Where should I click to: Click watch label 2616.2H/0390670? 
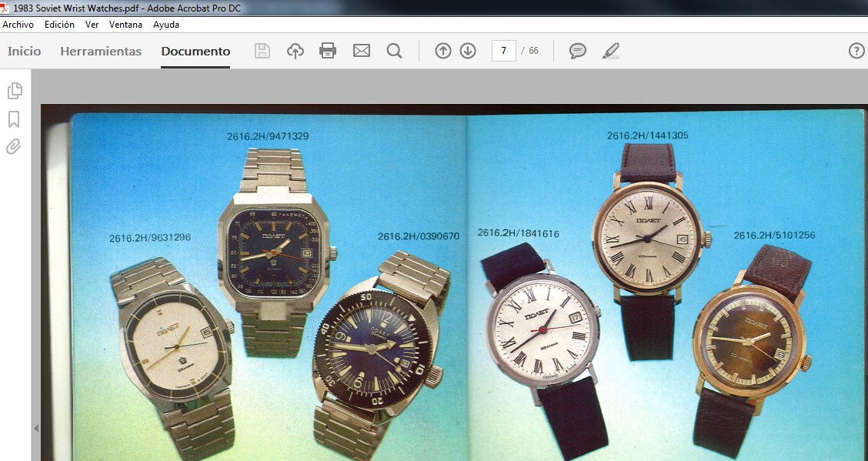419,236
